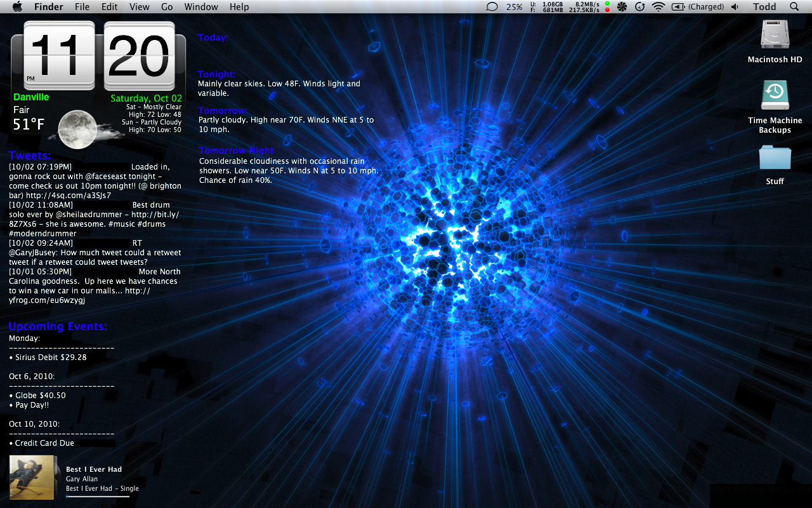Click the Gary Allan artist name

82,479
